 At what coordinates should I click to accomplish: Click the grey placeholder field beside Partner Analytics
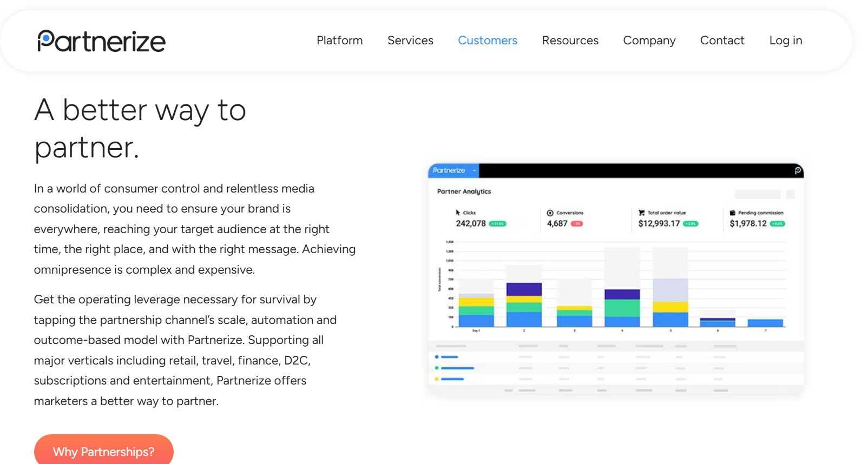tap(758, 194)
